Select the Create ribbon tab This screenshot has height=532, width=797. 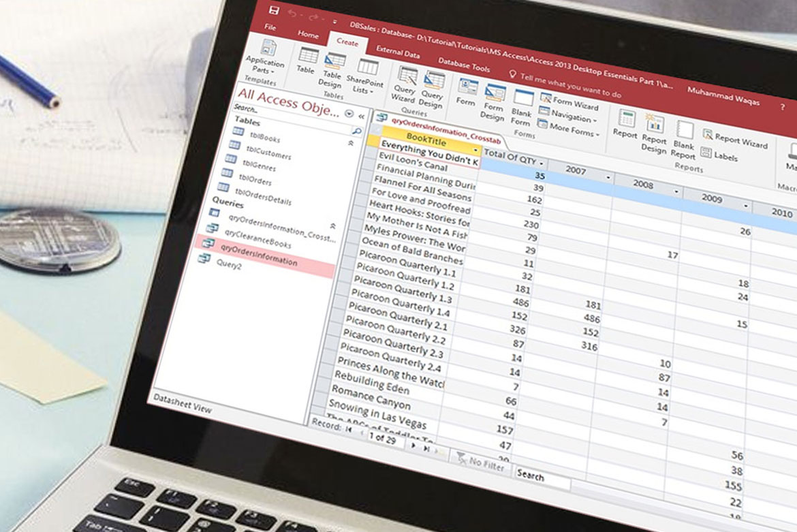347,42
